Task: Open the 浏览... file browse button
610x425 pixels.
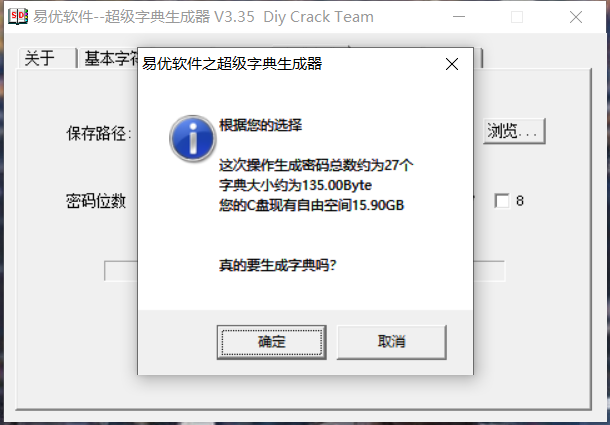Action: tap(514, 131)
